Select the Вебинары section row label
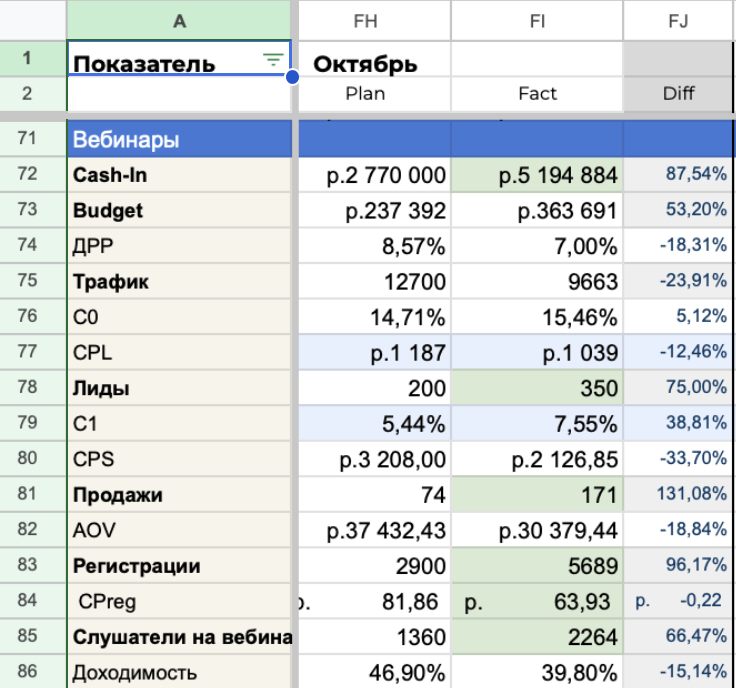The width and height of the screenshot is (736, 688). click(179, 139)
